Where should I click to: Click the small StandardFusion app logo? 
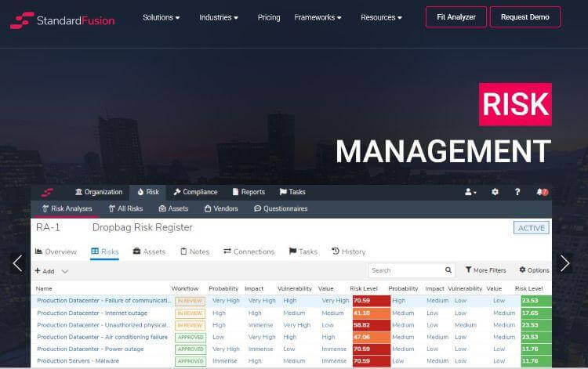click(x=47, y=193)
